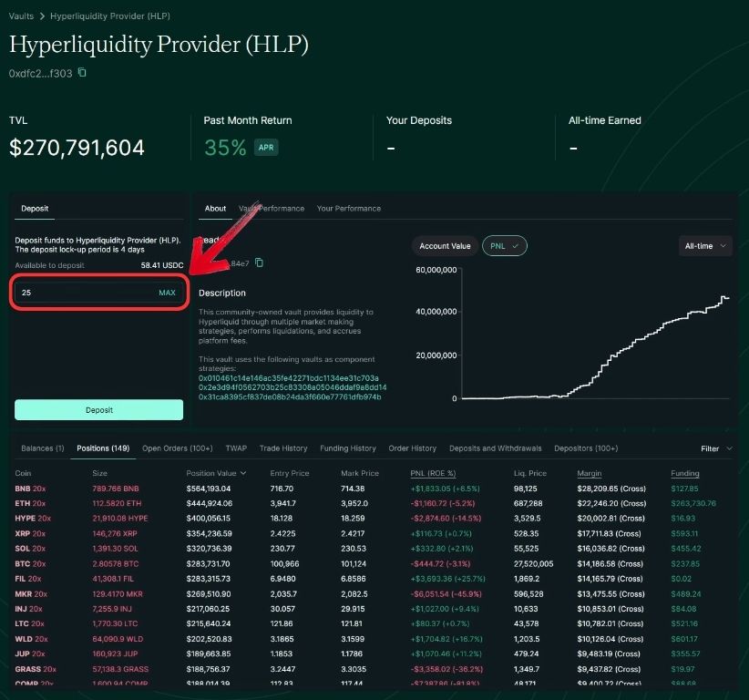
Task: Click the 35% past month return value
Action: pyautogui.click(x=225, y=148)
